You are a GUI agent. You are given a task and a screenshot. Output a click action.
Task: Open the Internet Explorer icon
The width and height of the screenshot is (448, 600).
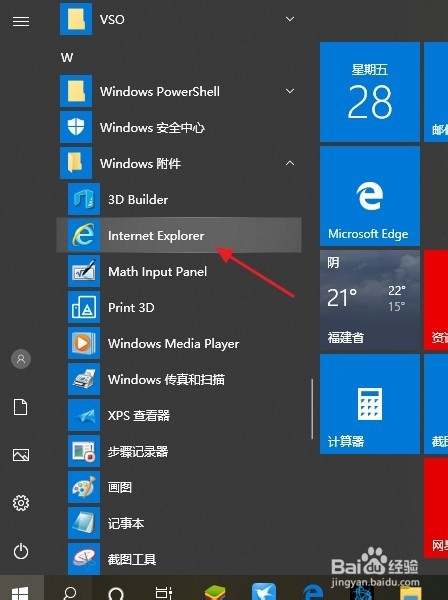84,235
